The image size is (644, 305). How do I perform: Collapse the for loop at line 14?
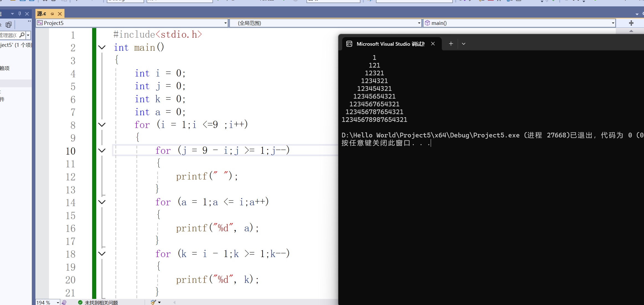click(x=102, y=202)
